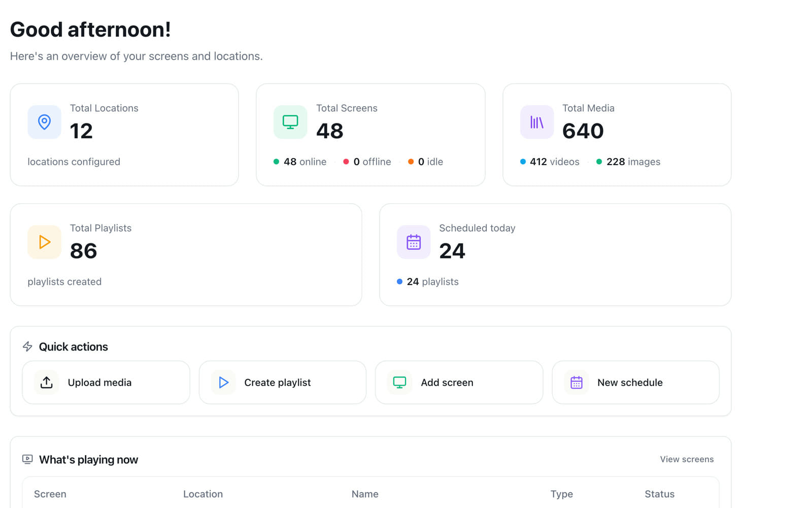
Task: Click the calendar icon by New schedule
Action: [577, 383]
